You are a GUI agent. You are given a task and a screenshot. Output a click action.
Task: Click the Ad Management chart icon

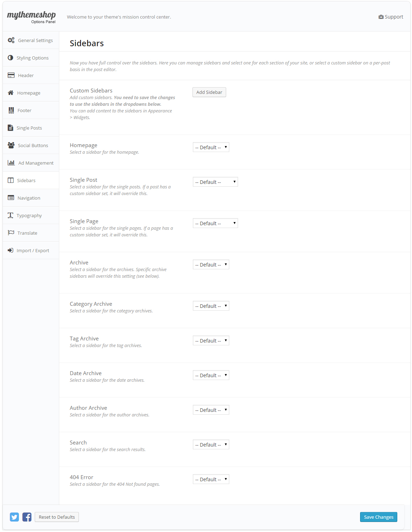(x=11, y=163)
